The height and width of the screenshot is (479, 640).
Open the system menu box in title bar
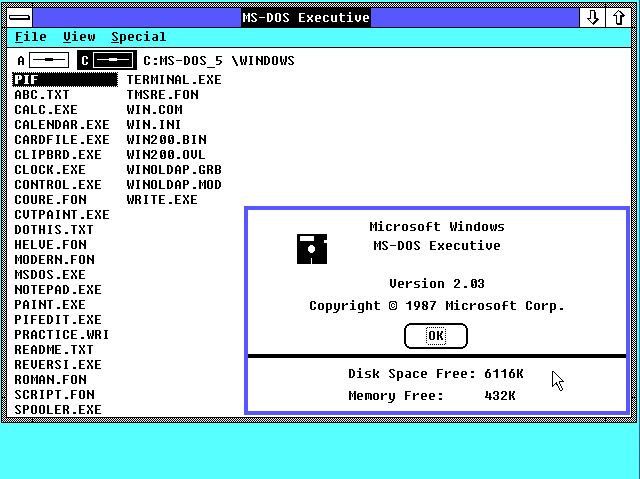[x=20, y=18]
